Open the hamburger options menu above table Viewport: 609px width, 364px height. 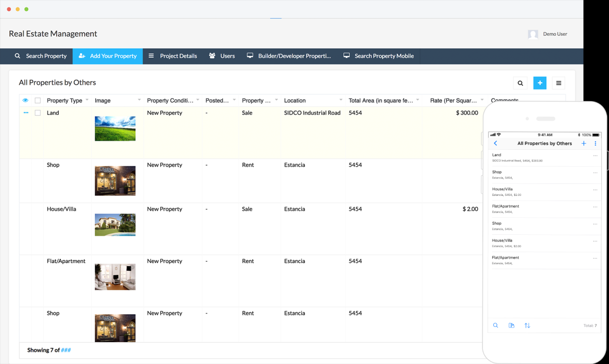pos(559,83)
